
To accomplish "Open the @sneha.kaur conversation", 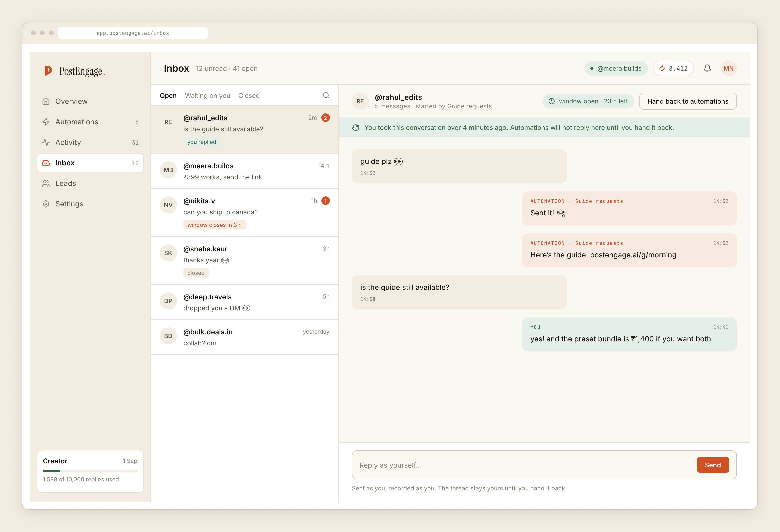I will (245, 261).
